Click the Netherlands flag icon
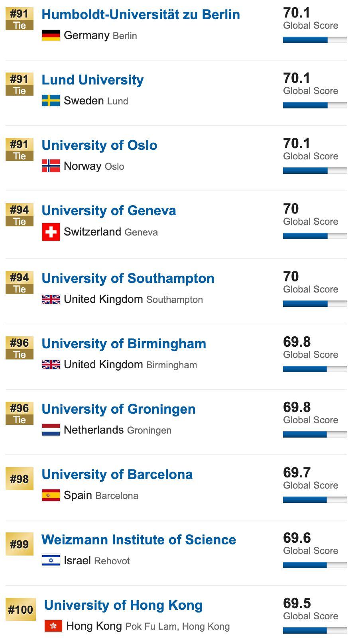354x644 pixels. pos(51,430)
